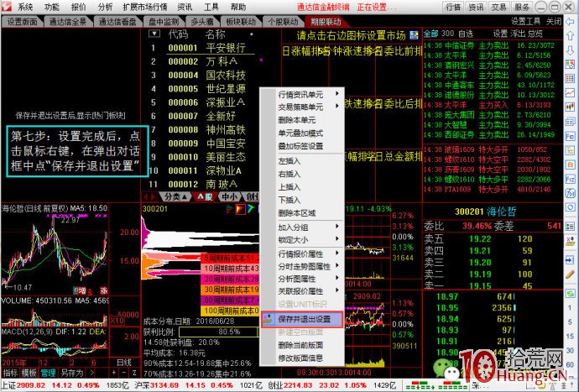Switch to the 多头鹰 tab
The image size is (579, 392).
click(202, 22)
